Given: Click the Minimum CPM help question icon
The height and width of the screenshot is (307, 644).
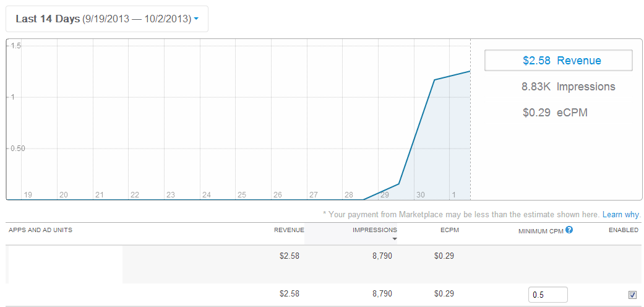Looking at the screenshot, I should click(569, 230).
